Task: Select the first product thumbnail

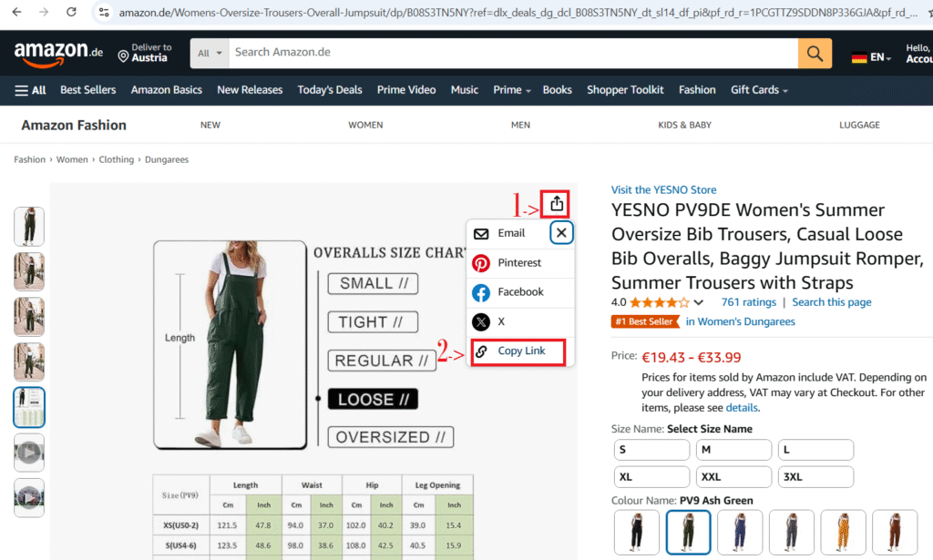Action: click(x=29, y=227)
